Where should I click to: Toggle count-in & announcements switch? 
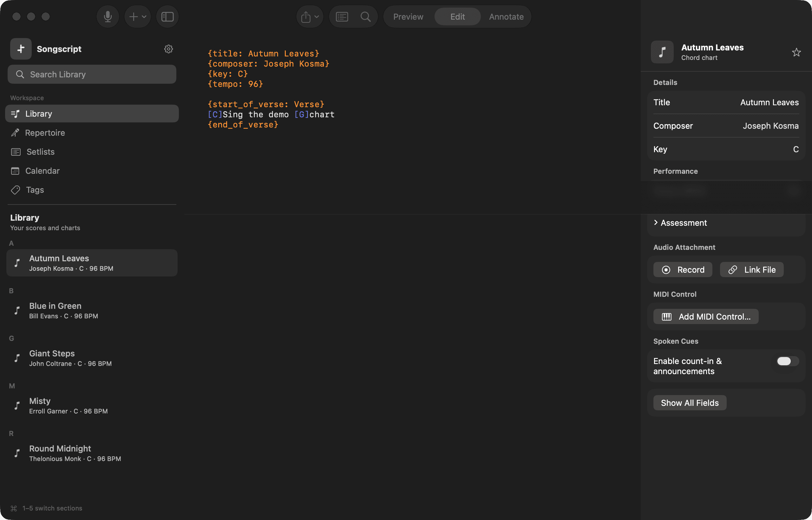(787, 361)
